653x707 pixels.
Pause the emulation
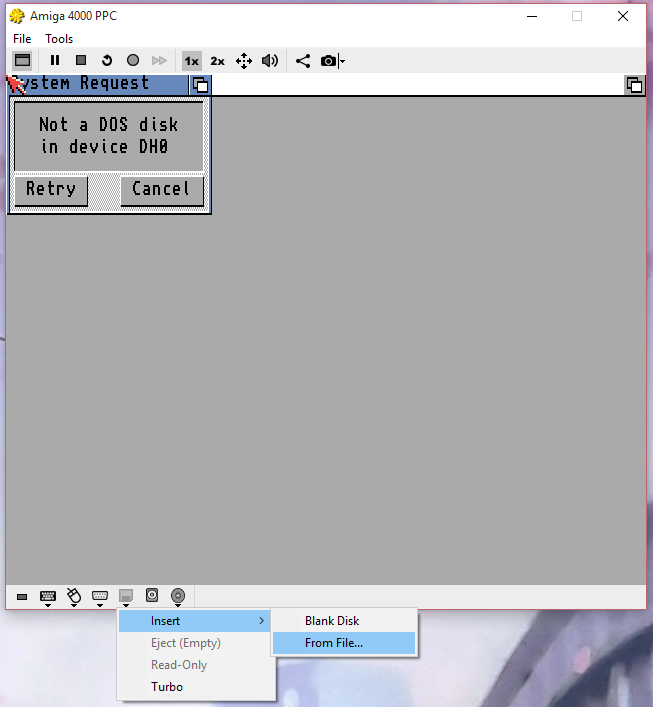pyautogui.click(x=55, y=60)
